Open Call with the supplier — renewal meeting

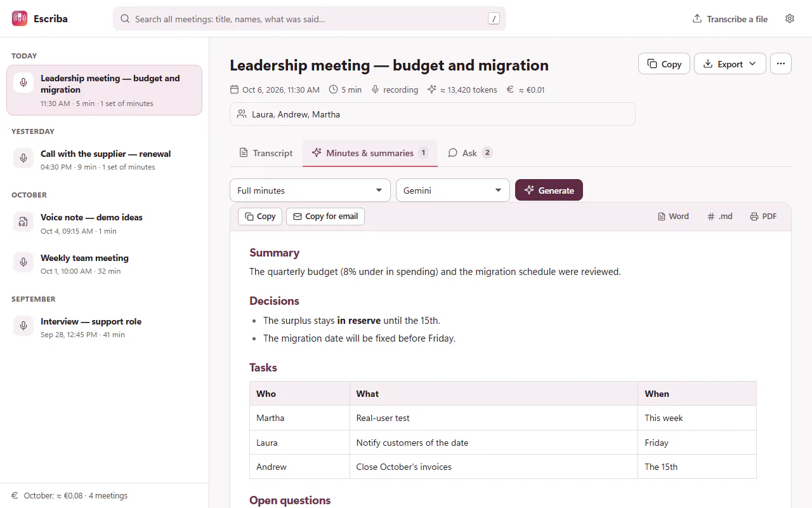click(x=105, y=159)
